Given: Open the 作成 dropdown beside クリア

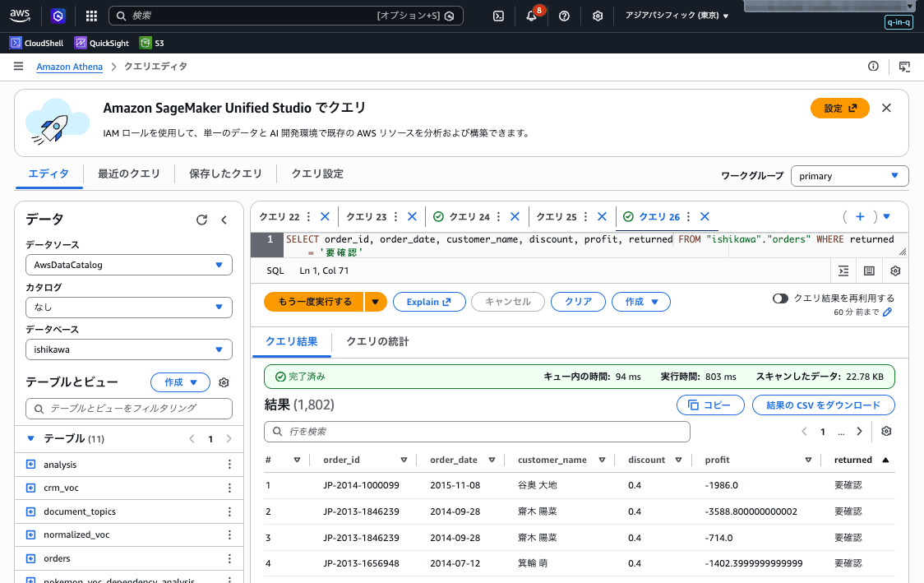Looking at the screenshot, I should point(641,302).
